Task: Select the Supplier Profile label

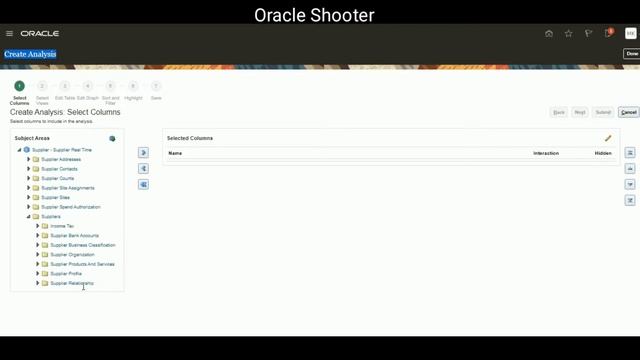Action: tap(66, 273)
